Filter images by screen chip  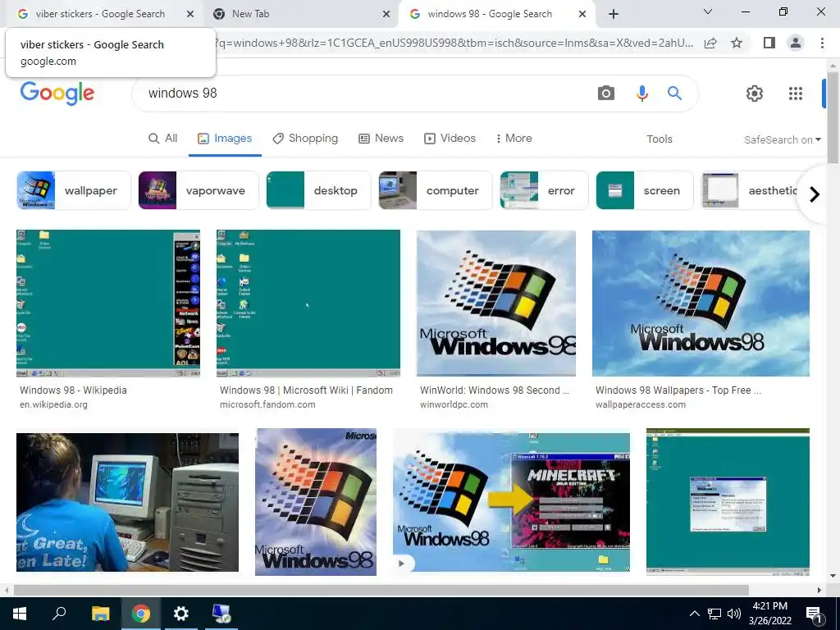(x=645, y=190)
